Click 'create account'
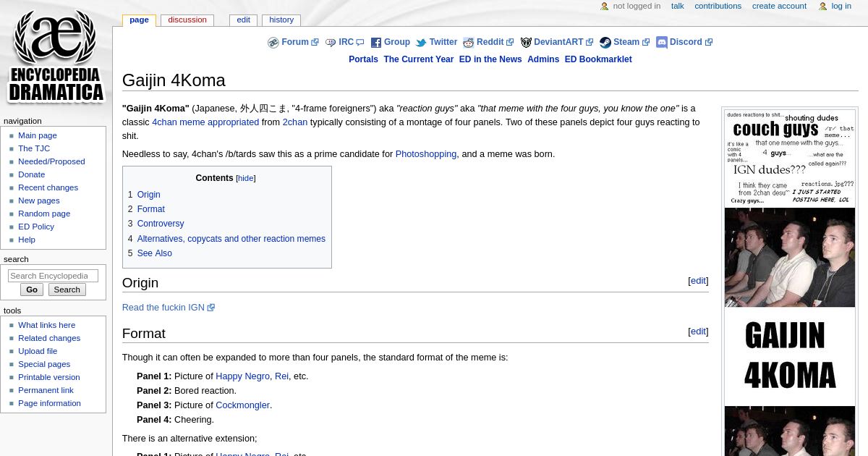Screen dimensions: 868x456 point(779,6)
